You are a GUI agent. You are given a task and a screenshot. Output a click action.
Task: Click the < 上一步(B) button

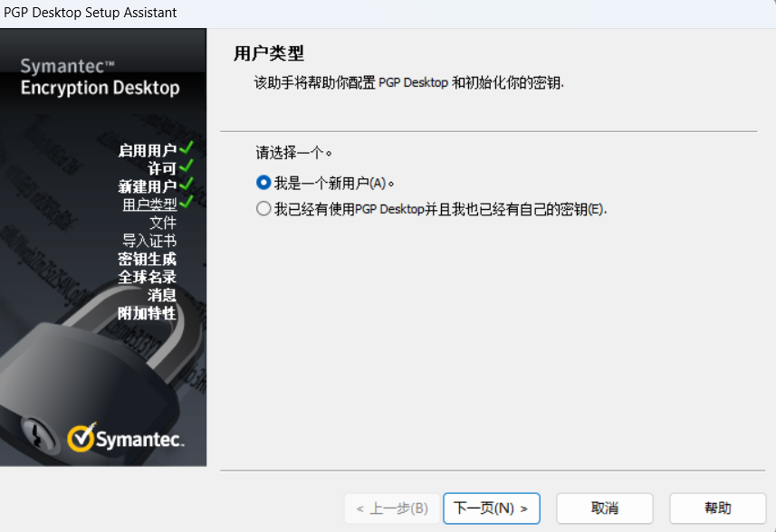pyautogui.click(x=392, y=508)
